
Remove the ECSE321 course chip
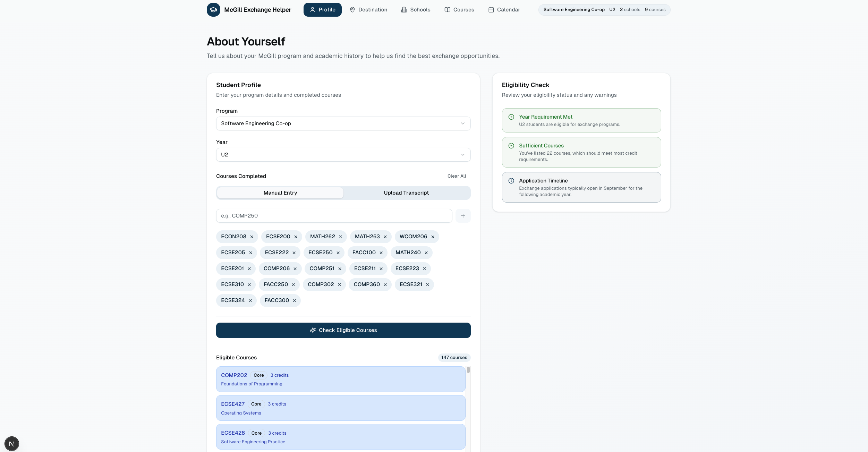[x=427, y=285]
